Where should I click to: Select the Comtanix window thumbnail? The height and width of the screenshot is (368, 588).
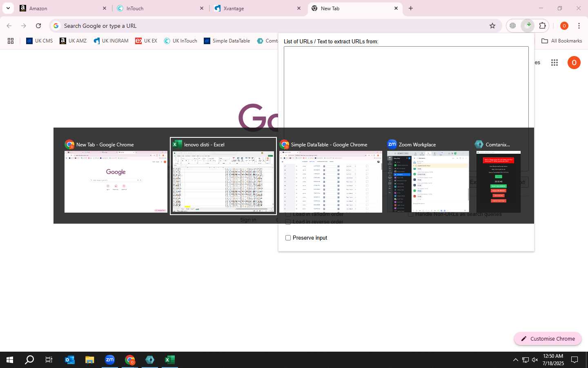point(498,176)
